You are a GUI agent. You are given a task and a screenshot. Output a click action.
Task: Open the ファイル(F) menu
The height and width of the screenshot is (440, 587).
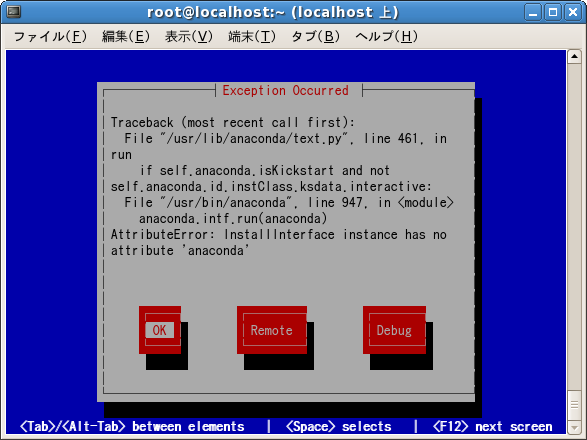[x=50, y=37]
